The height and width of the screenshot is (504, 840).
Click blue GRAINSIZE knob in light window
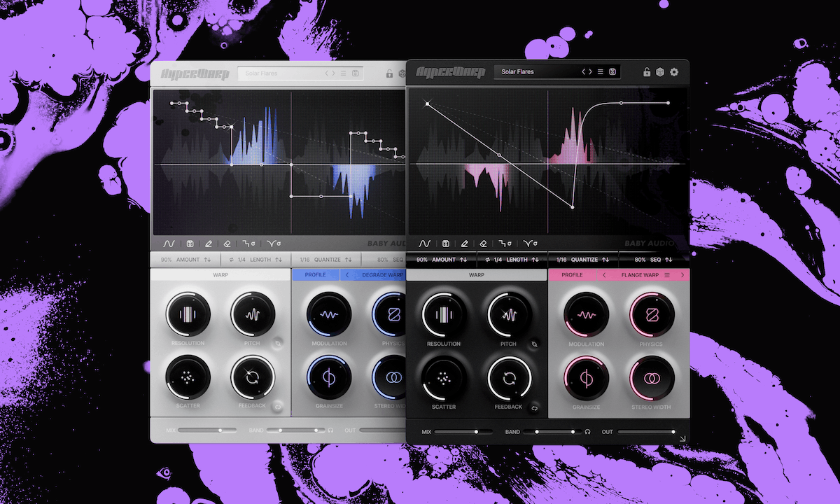330,379
